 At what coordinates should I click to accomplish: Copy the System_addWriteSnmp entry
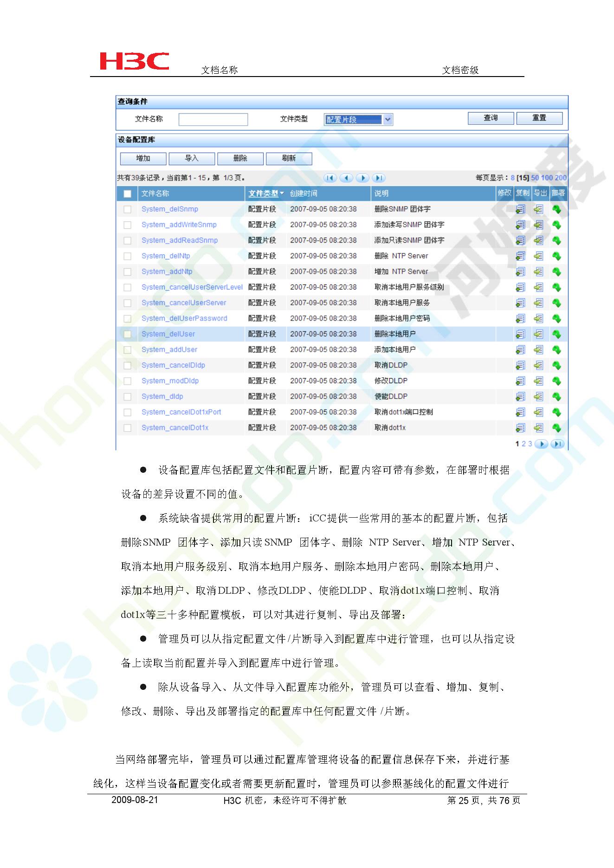520,225
